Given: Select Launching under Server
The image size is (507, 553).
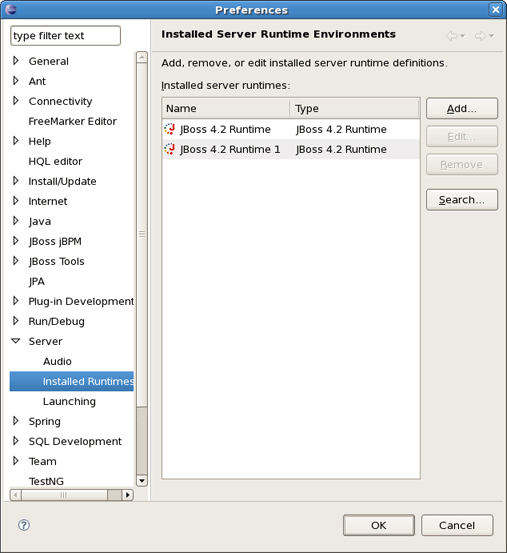Looking at the screenshot, I should click(69, 401).
